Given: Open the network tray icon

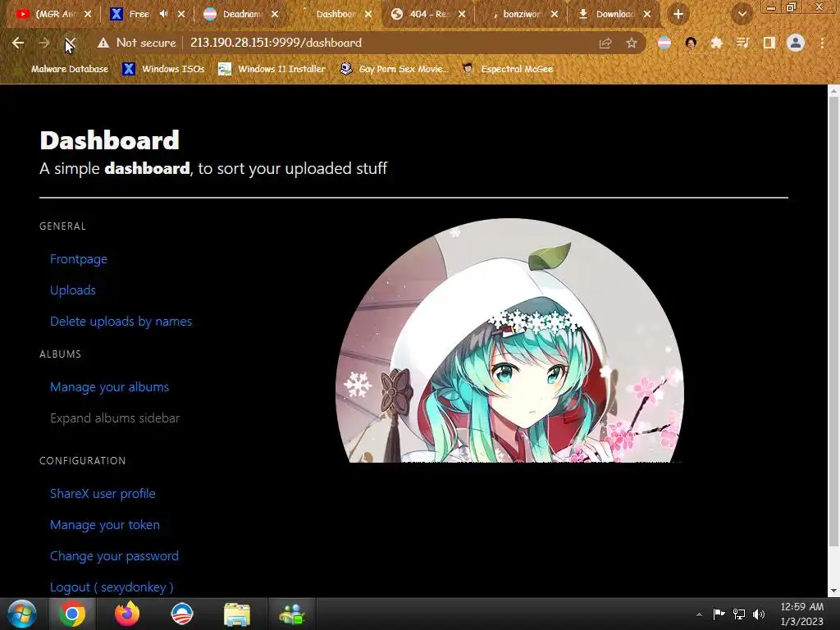Looking at the screenshot, I should pos(739,614).
